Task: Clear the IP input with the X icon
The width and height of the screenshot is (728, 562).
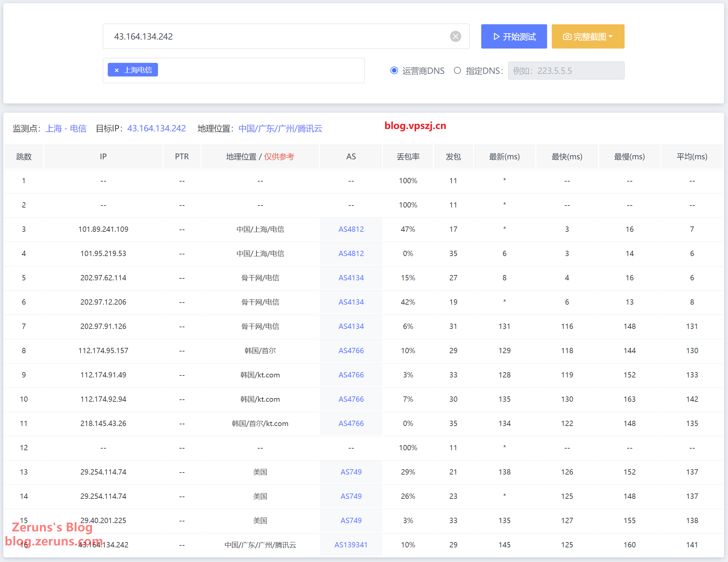Action: tap(455, 36)
